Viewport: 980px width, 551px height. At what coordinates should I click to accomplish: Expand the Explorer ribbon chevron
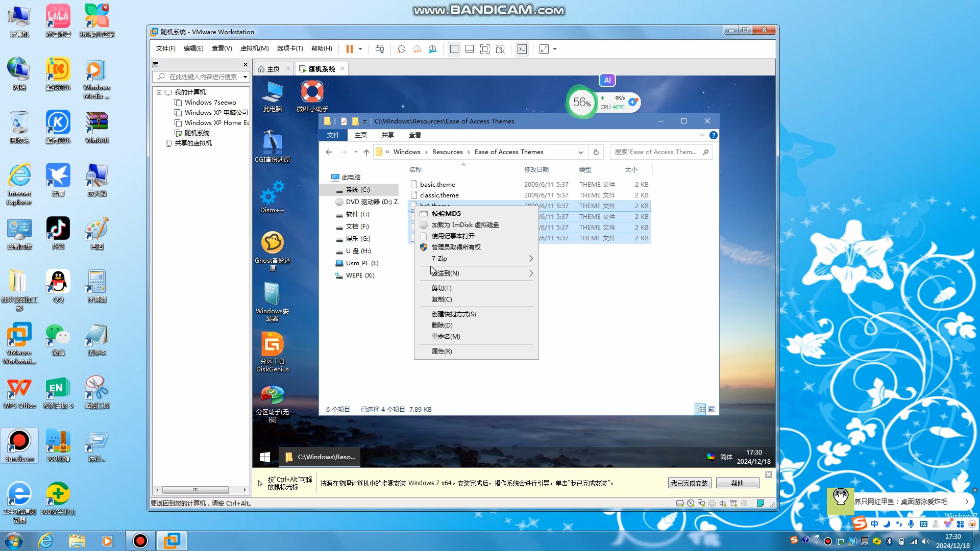coord(702,135)
